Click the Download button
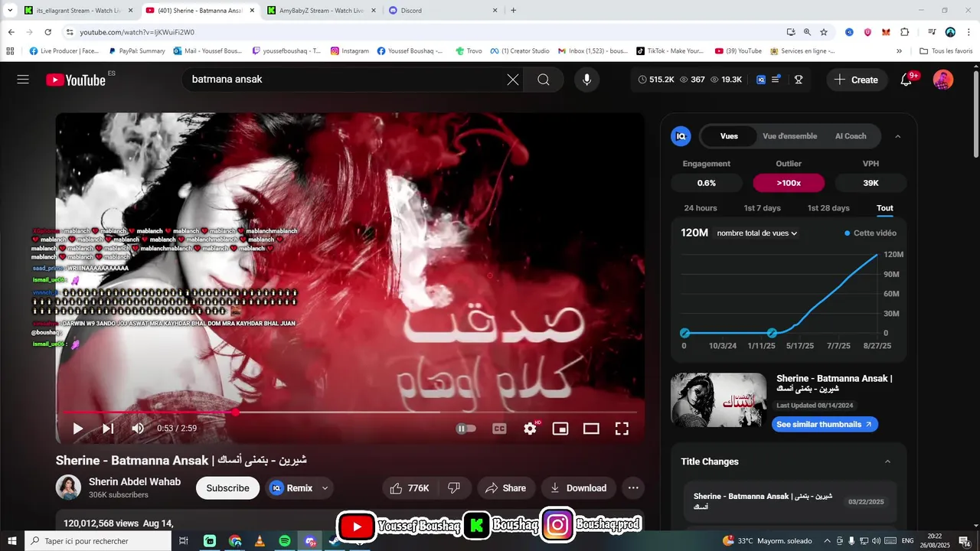The image size is (980, 551). coord(578,488)
